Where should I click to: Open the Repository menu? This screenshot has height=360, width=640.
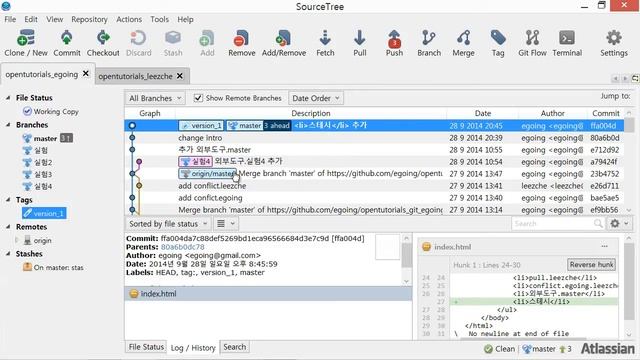[x=89, y=19]
